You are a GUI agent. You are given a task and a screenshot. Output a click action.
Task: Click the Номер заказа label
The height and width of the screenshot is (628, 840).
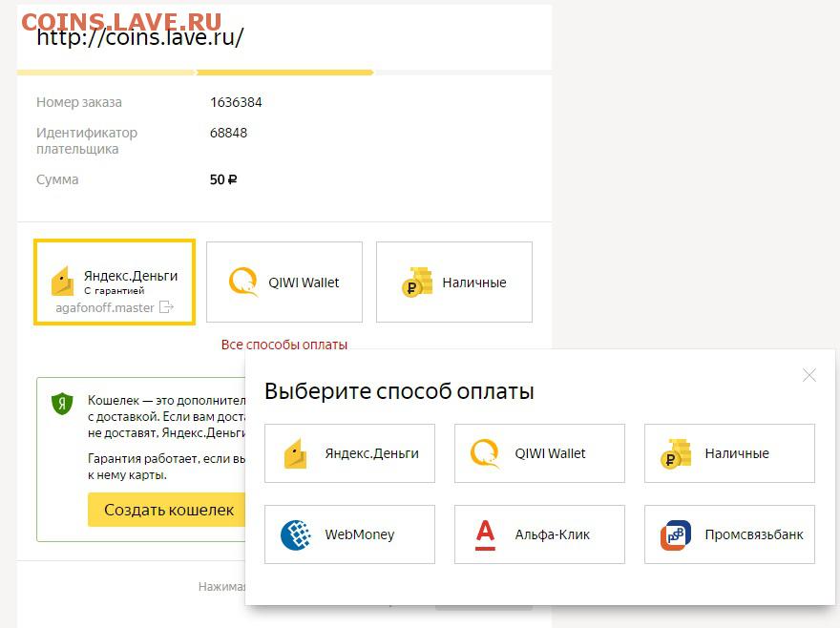click(78, 102)
